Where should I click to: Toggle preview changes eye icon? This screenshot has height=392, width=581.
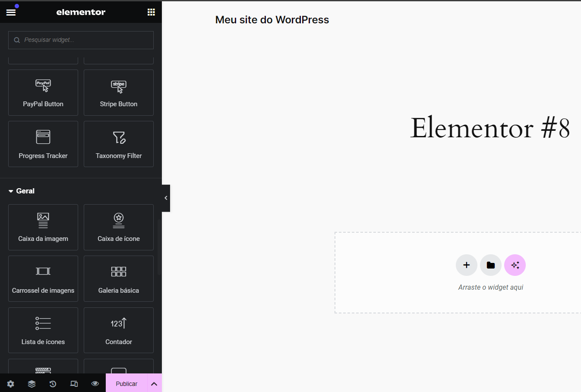pos(95,384)
